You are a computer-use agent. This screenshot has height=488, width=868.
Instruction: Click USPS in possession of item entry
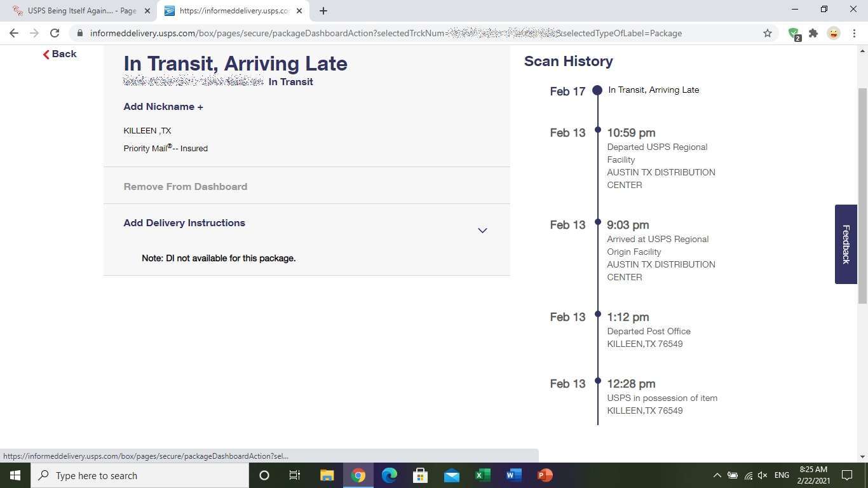(662, 397)
